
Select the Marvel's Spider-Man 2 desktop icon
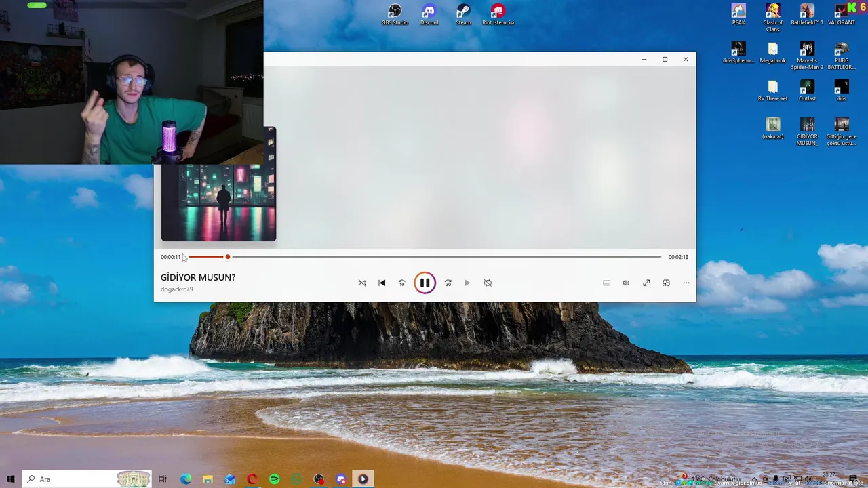pos(807,56)
